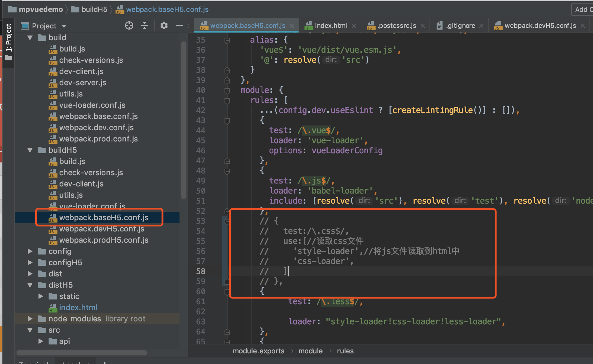This screenshot has height=364, width=593.
Task: Close the index.html editor tab
Action: pyautogui.click(x=354, y=26)
